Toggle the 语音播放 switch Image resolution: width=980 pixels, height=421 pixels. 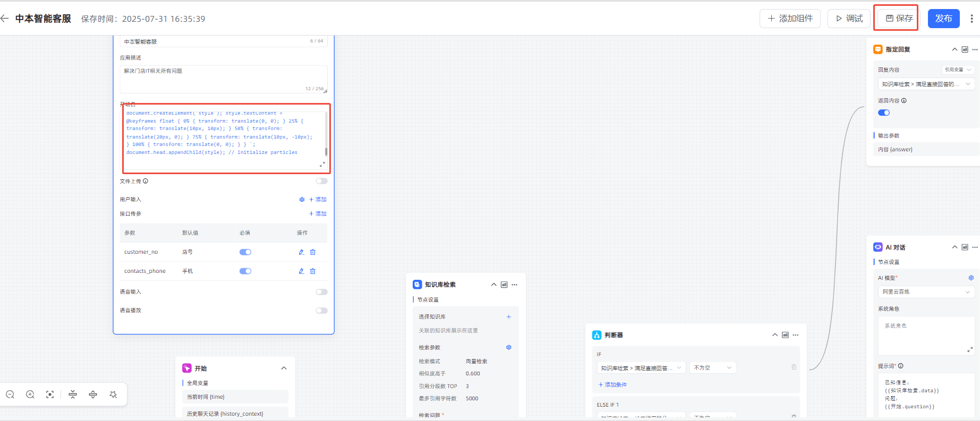point(322,311)
